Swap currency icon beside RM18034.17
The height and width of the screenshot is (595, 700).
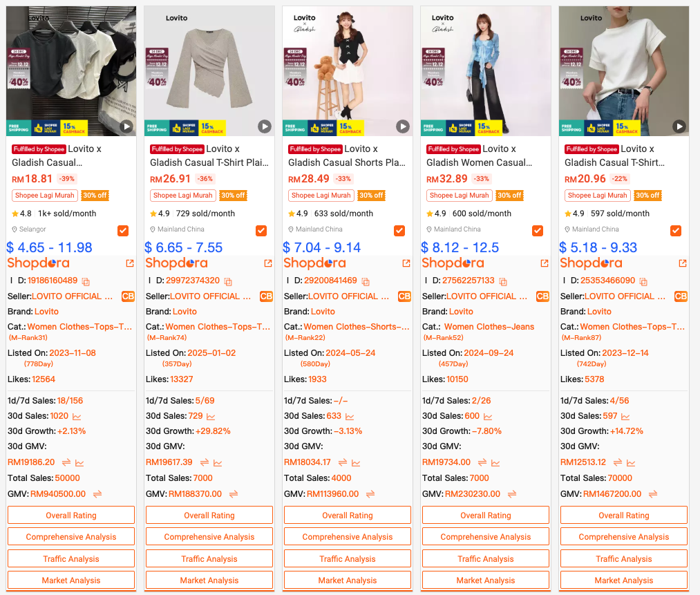pyautogui.click(x=343, y=462)
